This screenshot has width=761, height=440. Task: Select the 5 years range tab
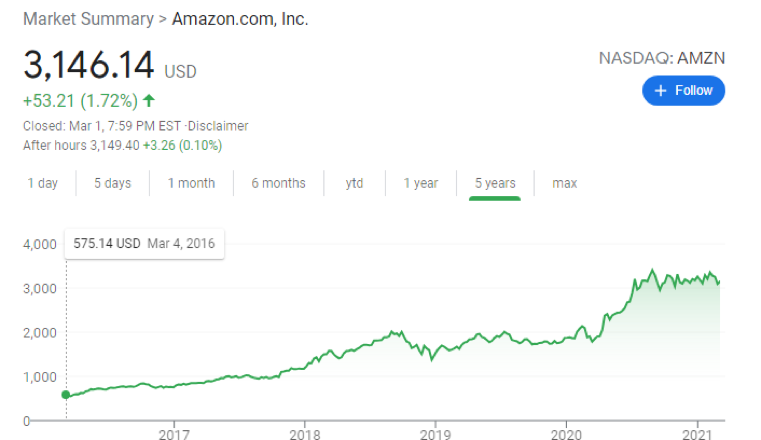click(x=495, y=183)
